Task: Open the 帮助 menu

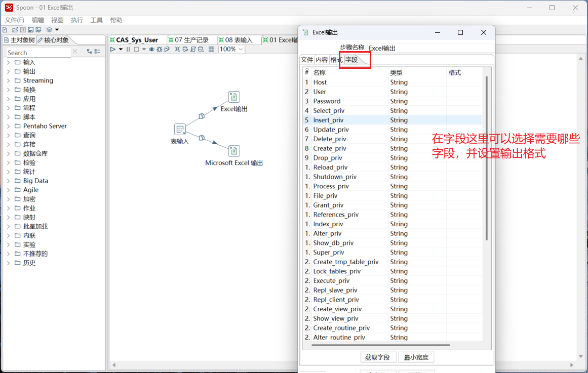Action: pos(116,20)
